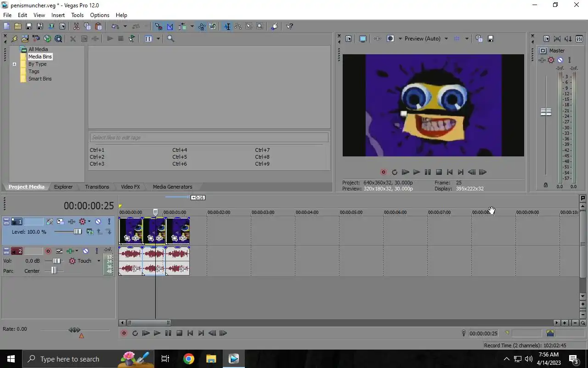Cut selection with the scissors icon
The width and height of the screenshot is (588, 368).
point(76,26)
